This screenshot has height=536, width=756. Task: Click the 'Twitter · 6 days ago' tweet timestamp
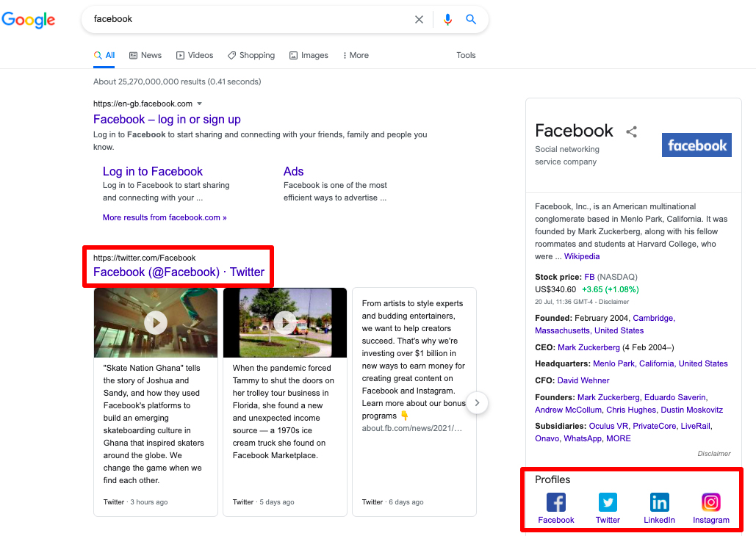click(393, 501)
